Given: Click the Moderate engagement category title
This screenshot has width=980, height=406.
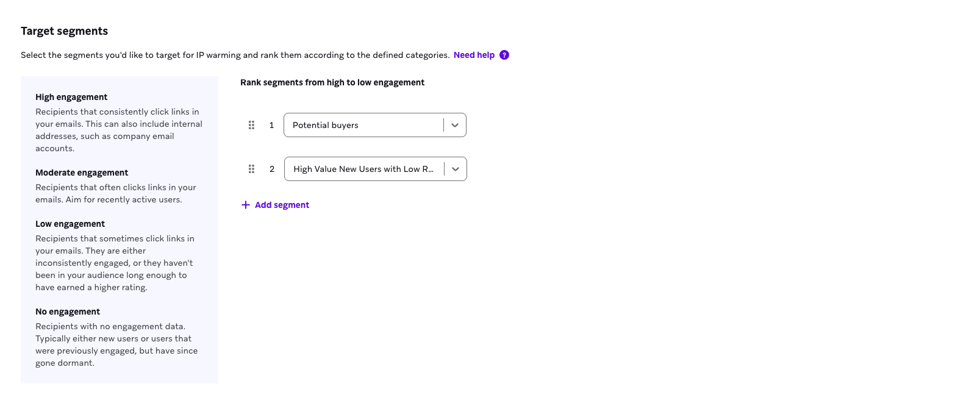Looking at the screenshot, I should pos(82,173).
